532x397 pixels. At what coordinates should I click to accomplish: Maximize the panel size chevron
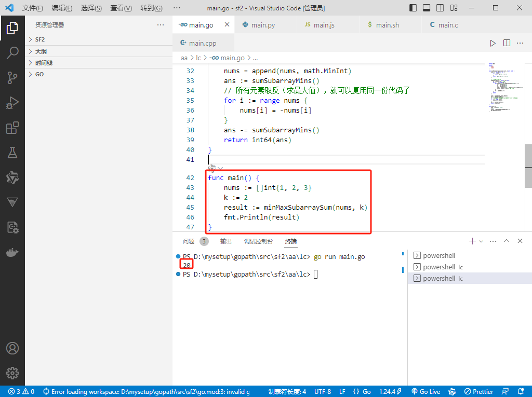(507, 241)
